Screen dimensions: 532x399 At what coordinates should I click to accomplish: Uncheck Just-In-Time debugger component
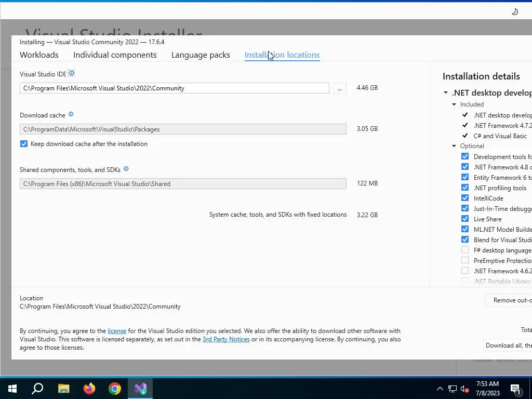[x=465, y=208]
